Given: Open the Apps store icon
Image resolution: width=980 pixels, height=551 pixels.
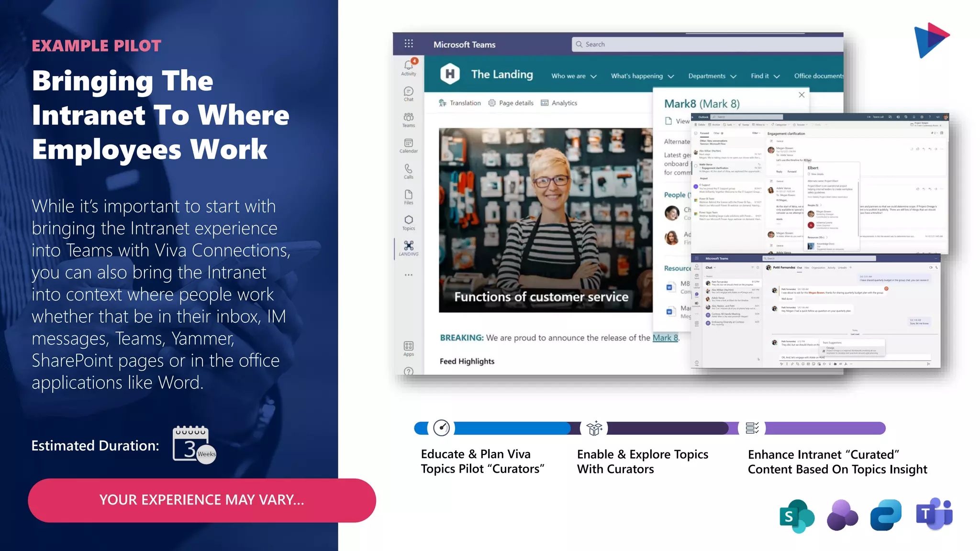Looking at the screenshot, I should point(409,348).
